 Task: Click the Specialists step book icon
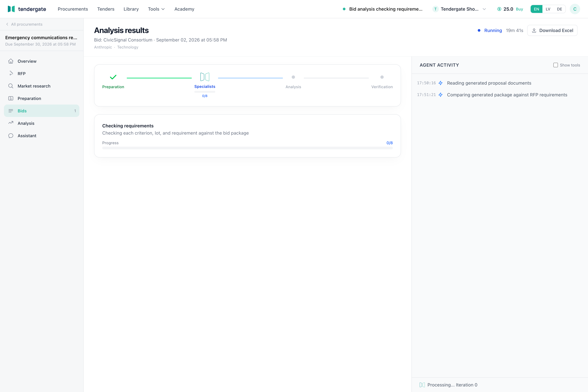tap(205, 77)
